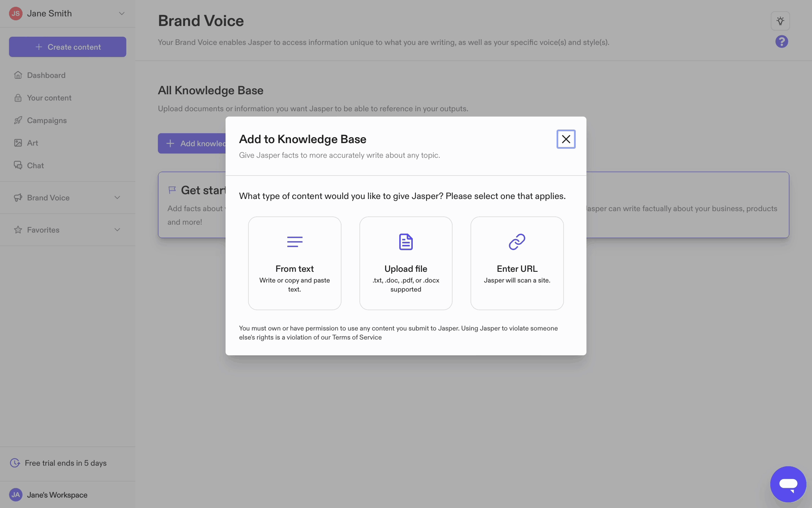
Task: Select the Upload file card title
Action: pyautogui.click(x=406, y=269)
